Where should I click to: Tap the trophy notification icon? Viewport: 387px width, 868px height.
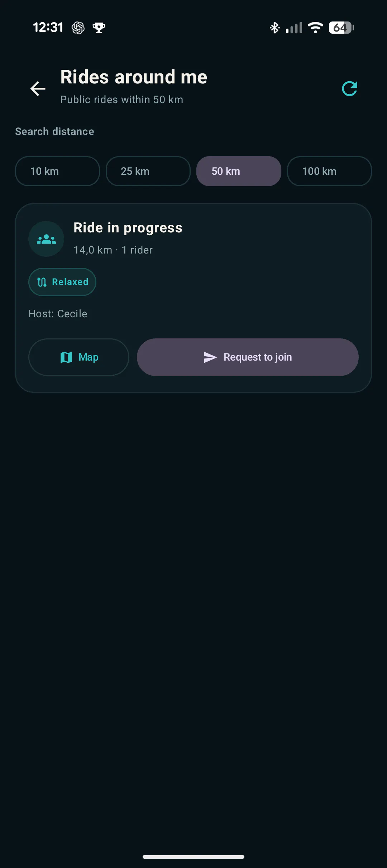tap(99, 28)
